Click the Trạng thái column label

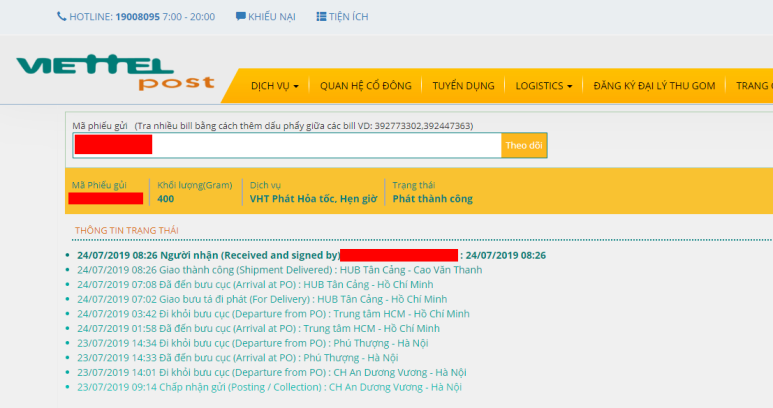point(414,185)
